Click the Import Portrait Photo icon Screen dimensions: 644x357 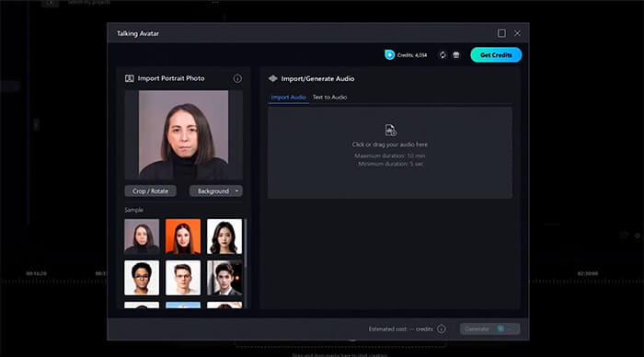[x=130, y=78]
